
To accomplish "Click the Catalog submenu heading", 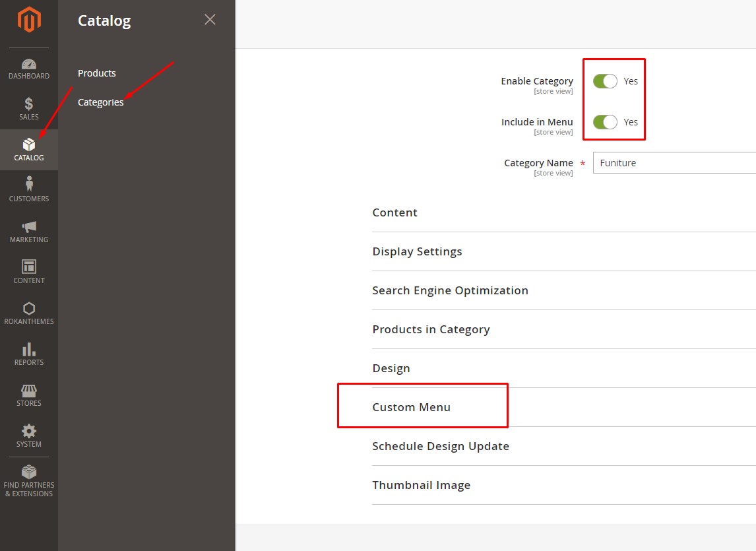I will click(104, 20).
